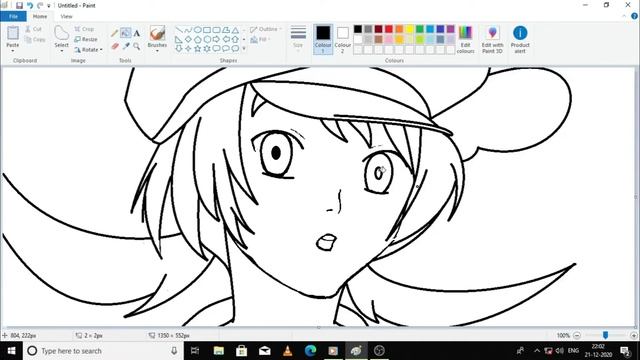Click the zoom in plus button
The height and width of the screenshot is (360, 640).
(633, 336)
